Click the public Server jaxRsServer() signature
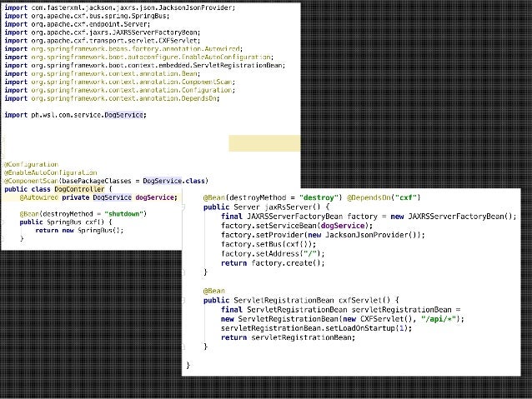The width and height of the screenshot is (532, 399). (266, 207)
